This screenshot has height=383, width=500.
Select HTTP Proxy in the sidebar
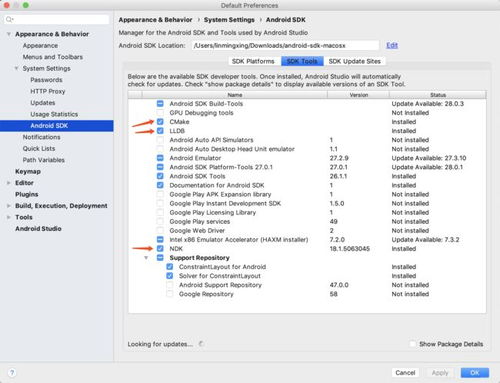click(x=48, y=91)
